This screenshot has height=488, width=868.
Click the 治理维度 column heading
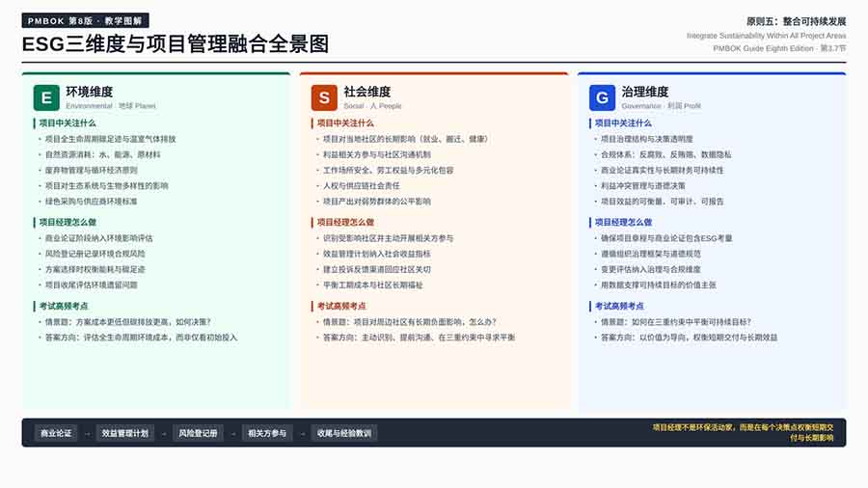pyautogui.click(x=645, y=92)
